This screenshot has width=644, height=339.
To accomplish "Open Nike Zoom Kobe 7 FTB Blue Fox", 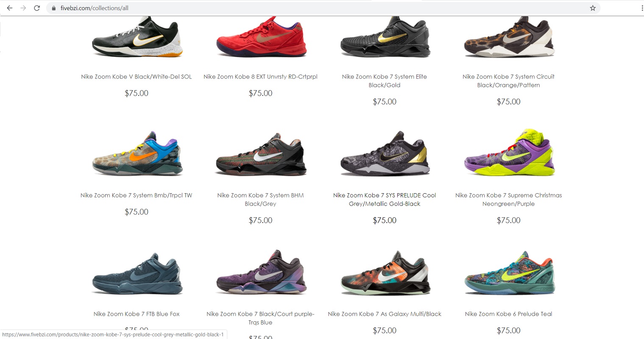I will 137,314.
